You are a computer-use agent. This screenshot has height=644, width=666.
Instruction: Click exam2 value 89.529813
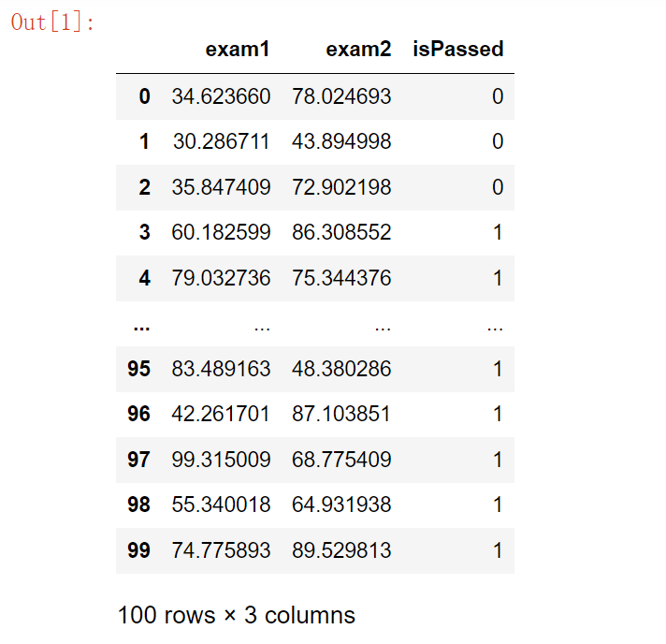(x=341, y=550)
